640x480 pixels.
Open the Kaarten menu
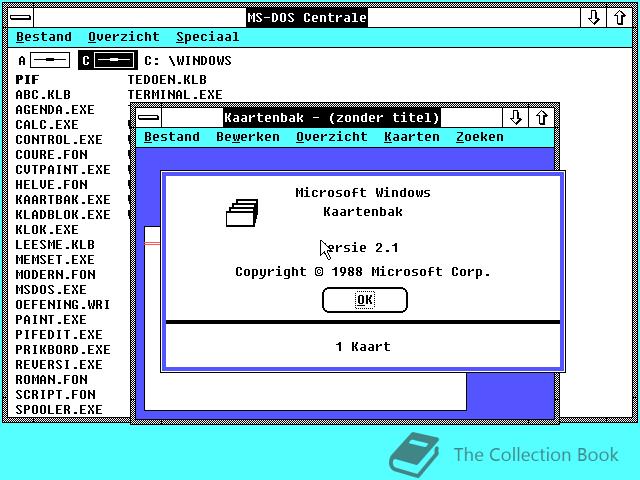point(412,137)
